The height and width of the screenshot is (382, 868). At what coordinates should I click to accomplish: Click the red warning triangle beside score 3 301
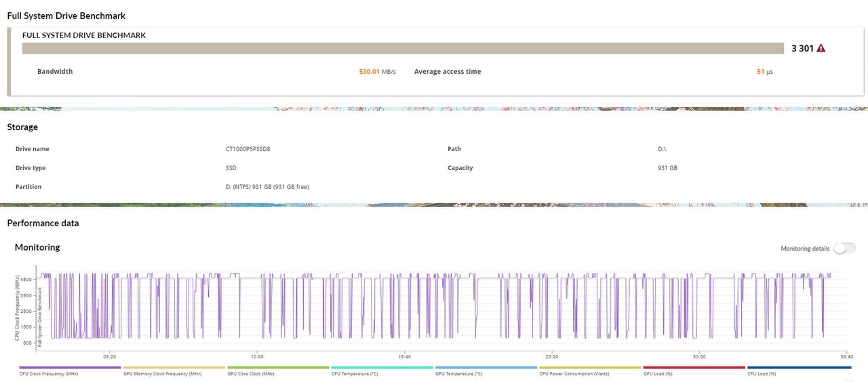[x=821, y=48]
